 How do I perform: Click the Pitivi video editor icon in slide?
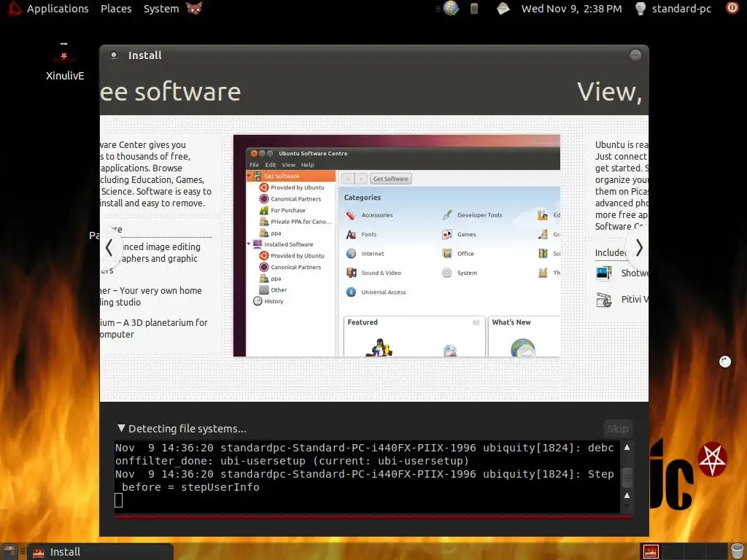(x=604, y=300)
